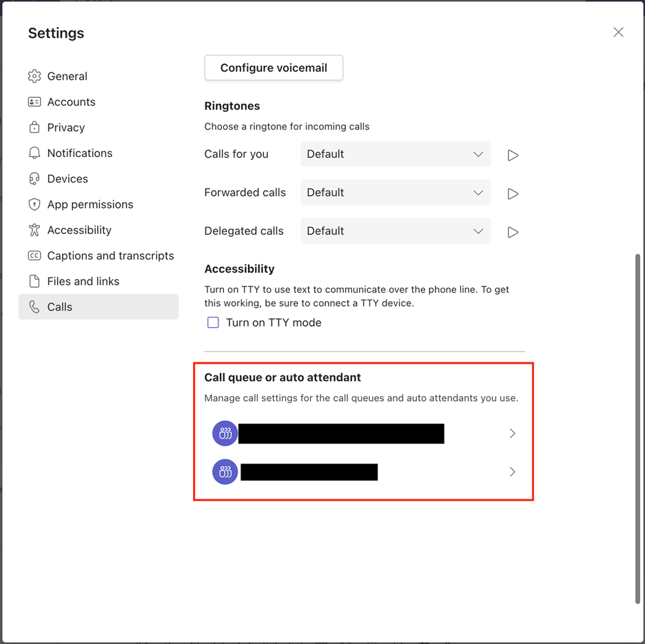Click the first call queue avatar icon

coord(225,433)
